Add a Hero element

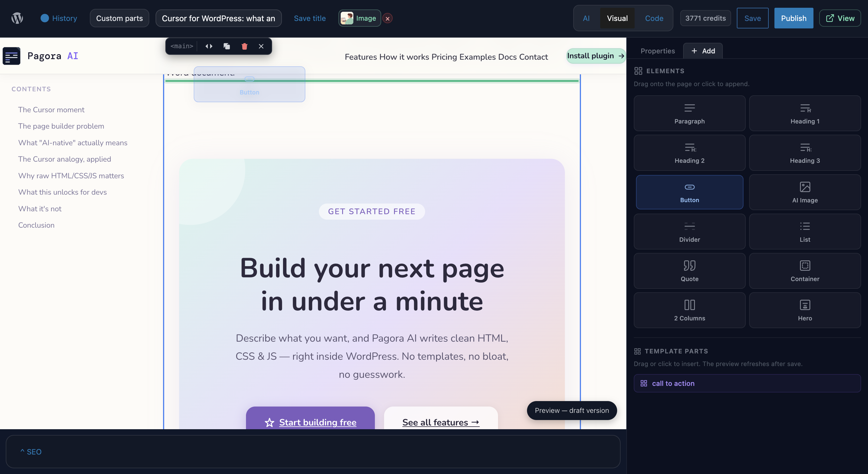805,310
